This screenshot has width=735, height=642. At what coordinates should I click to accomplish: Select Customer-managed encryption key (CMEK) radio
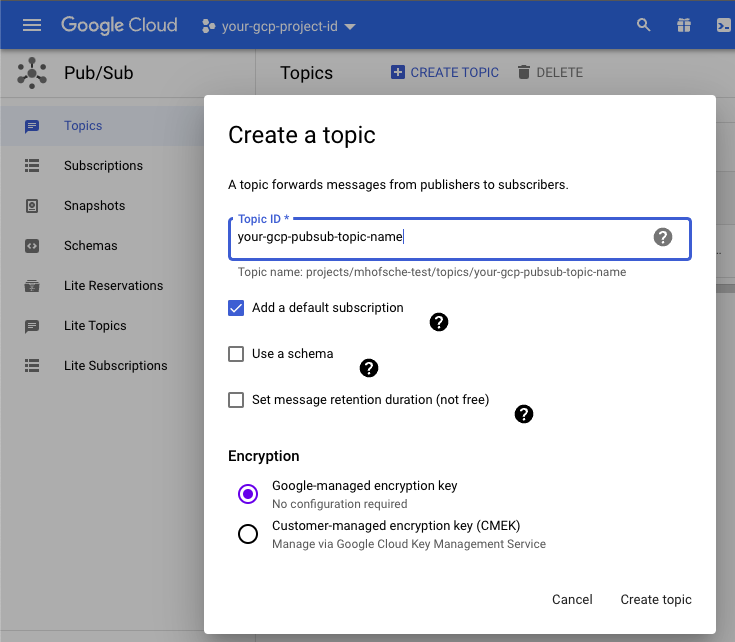click(248, 534)
